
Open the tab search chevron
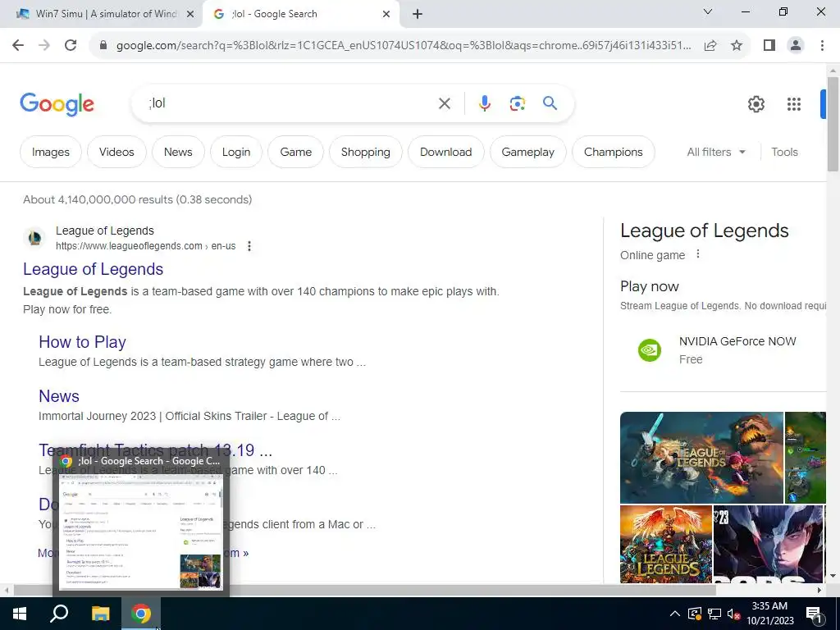708,11
